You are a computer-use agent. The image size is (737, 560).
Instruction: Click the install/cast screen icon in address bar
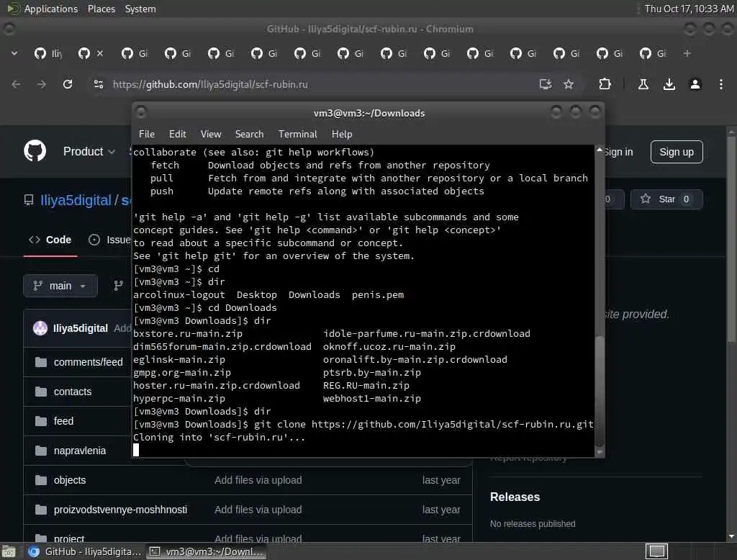(546, 84)
